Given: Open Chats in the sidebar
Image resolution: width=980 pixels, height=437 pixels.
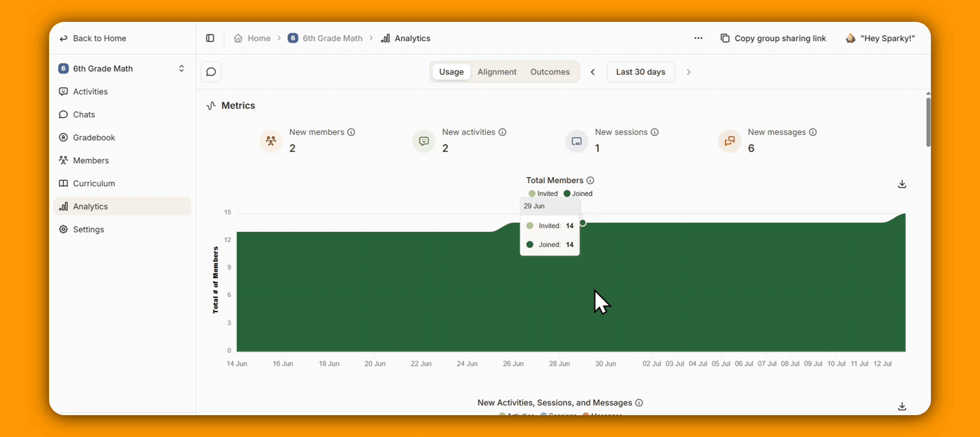Looking at the screenshot, I should coord(122,115).
